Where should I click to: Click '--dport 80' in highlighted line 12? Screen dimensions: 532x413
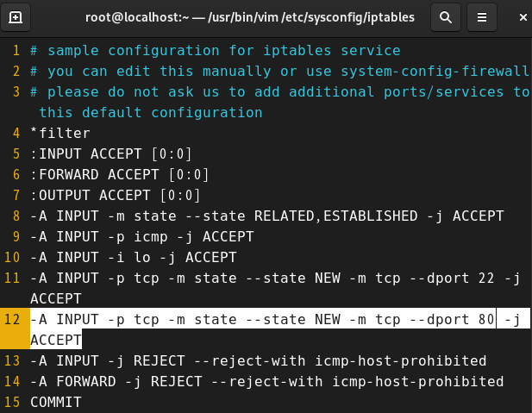point(452,320)
